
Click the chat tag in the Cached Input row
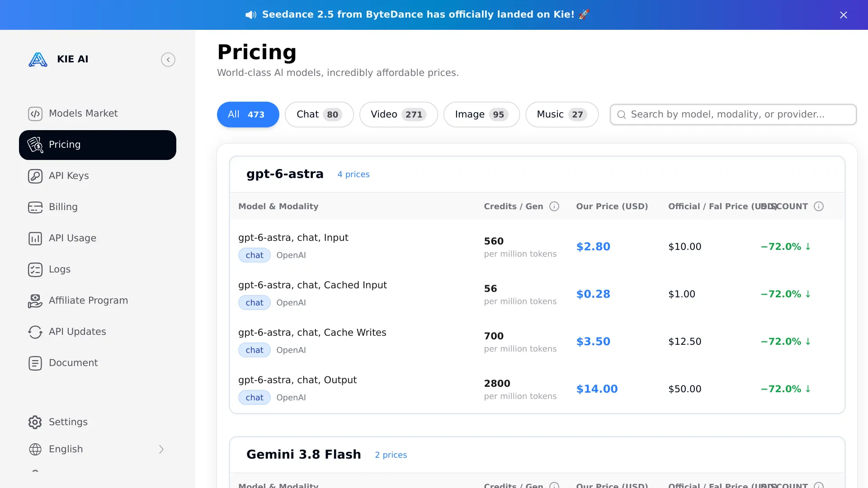255,303
